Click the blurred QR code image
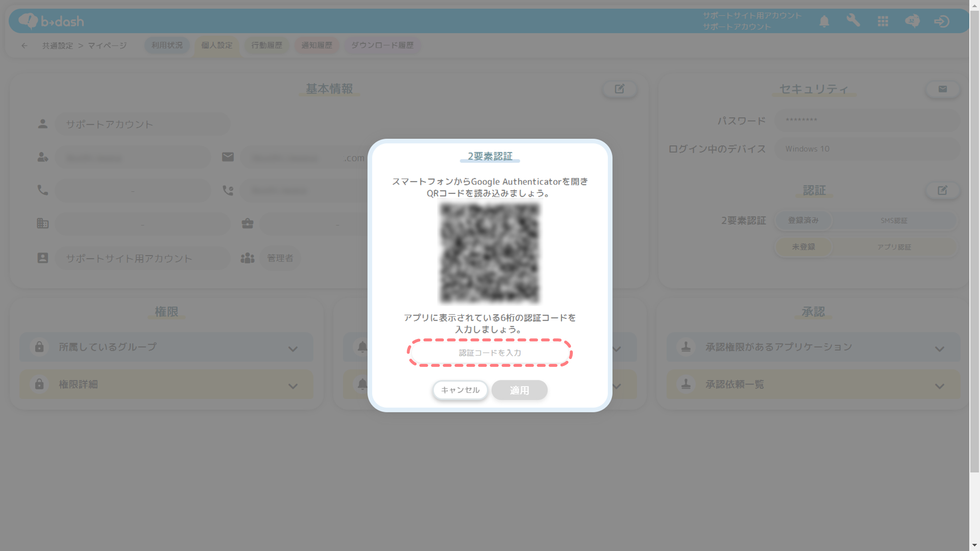Image resolution: width=980 pixels, height=551 pixels. (490, 253)
